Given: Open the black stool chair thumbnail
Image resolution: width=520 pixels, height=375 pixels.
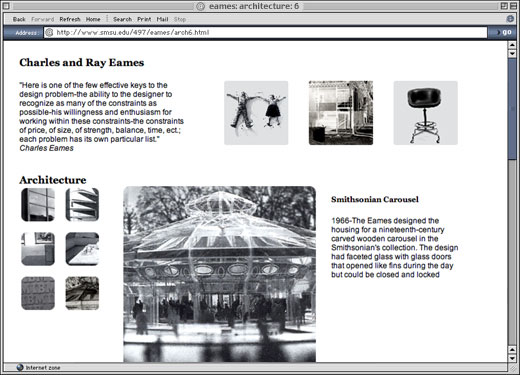Looking at the screenshot, I should [x=425, y=113].
